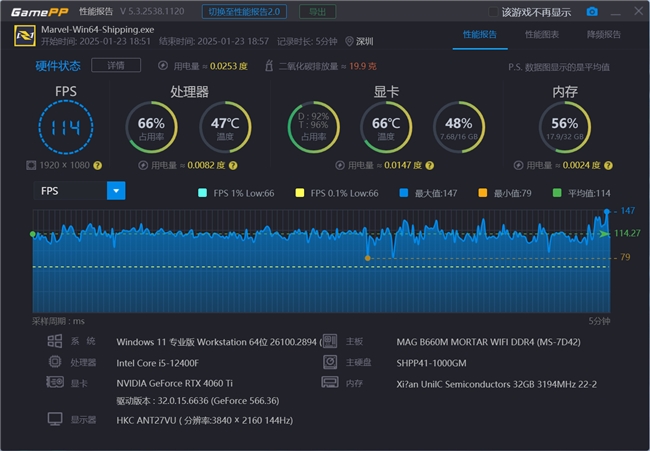
Task: Click the camera screenshot icon
Action: (592, 12)
